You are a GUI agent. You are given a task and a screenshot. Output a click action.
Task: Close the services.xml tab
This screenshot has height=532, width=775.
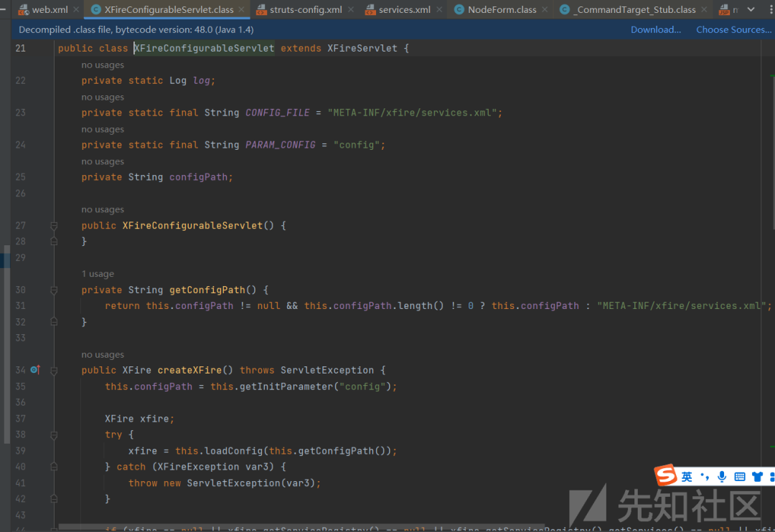[439, 9]
